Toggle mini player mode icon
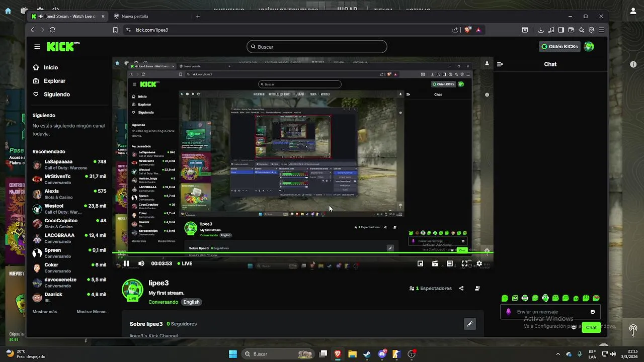The image size is (644, 362). [x=420, y=263]
